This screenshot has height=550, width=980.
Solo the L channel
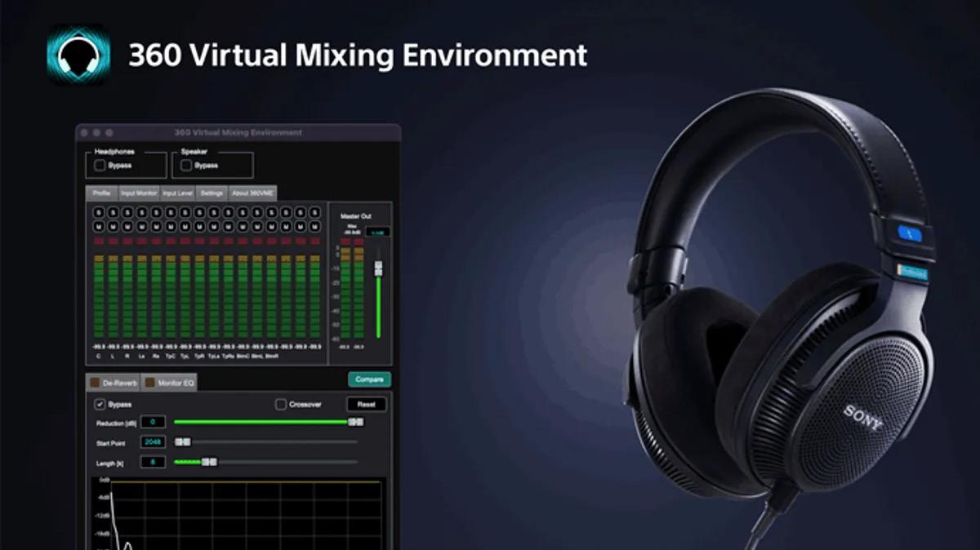(x=113, y=212)
